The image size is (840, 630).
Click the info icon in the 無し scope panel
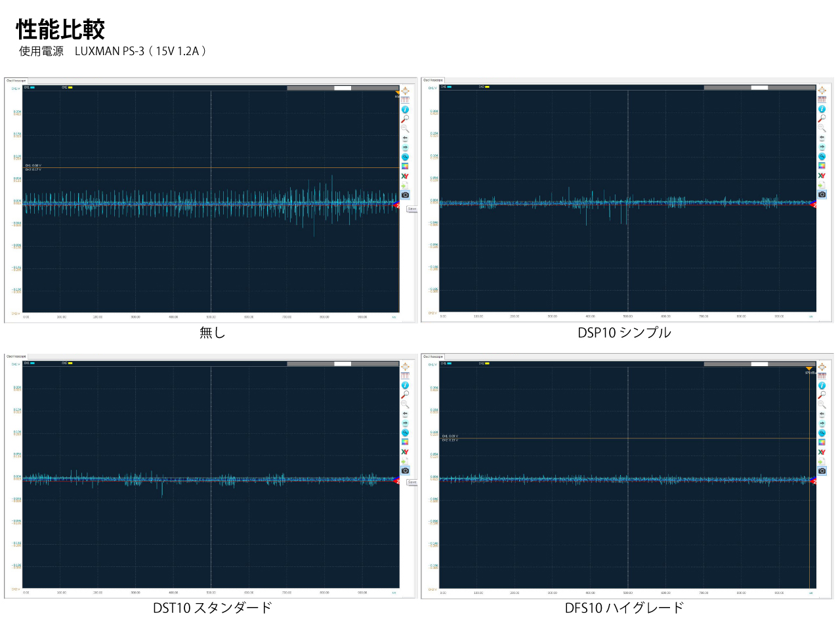[405, 110]
